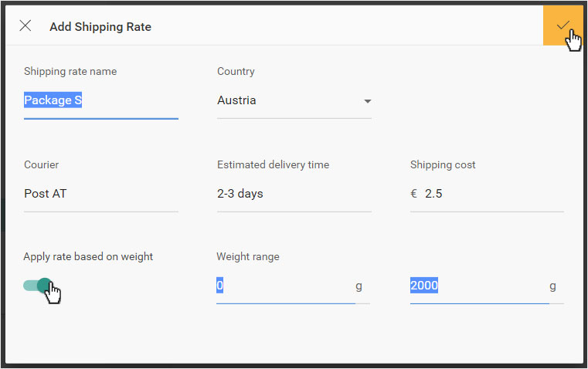The height and width of the screenshot is (369, 588).
Task: Edit the Shipping cost value 2.5
Action: point(433,194)
